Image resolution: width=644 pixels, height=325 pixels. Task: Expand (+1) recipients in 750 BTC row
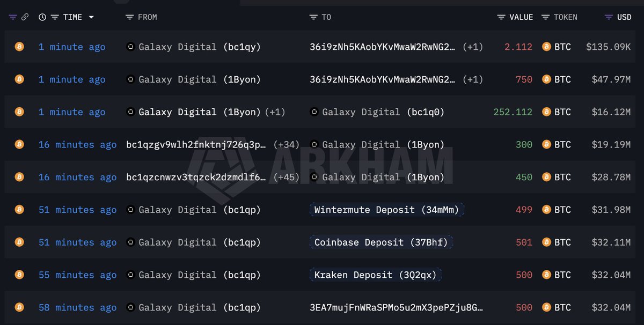pos(472,79)
